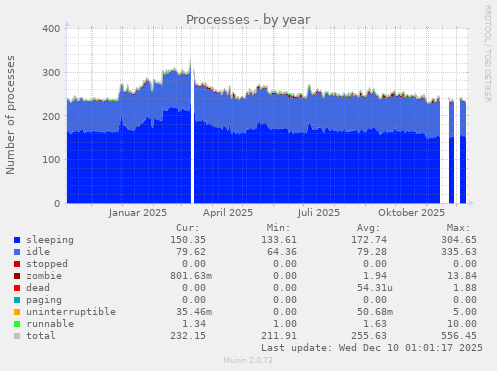
Task: Click the 'zombie' legend label
Action: coord(44,276)
